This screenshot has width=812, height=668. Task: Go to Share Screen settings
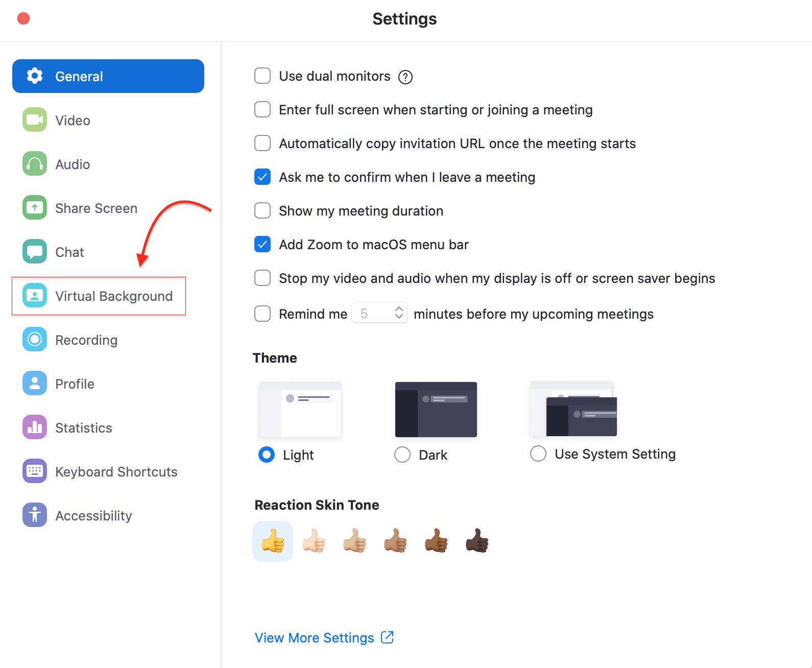[108, 208]
